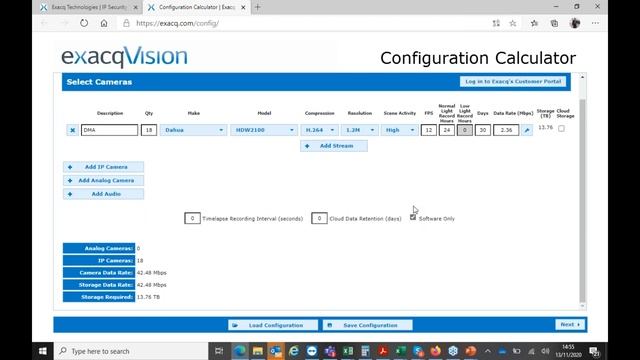Click the Add Audio button
The width and height of the screenshot is (640, 360).
tap(103, 194)
